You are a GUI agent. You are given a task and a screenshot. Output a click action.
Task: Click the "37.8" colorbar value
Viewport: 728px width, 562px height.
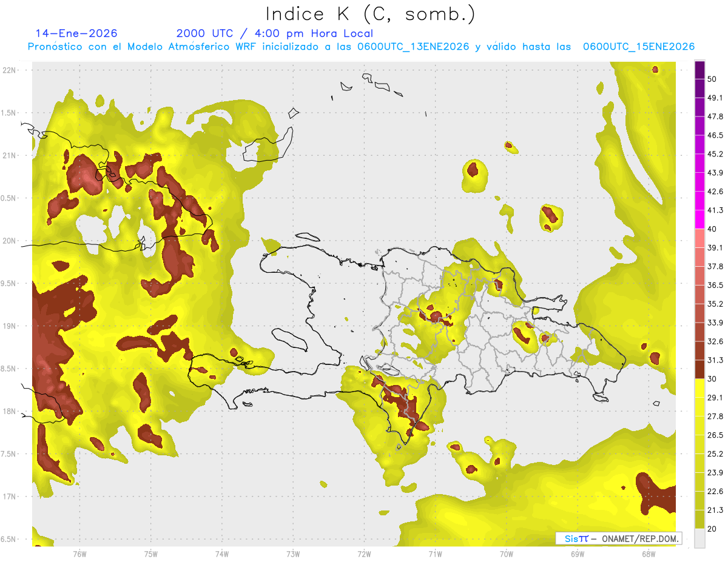coord(715,267)
